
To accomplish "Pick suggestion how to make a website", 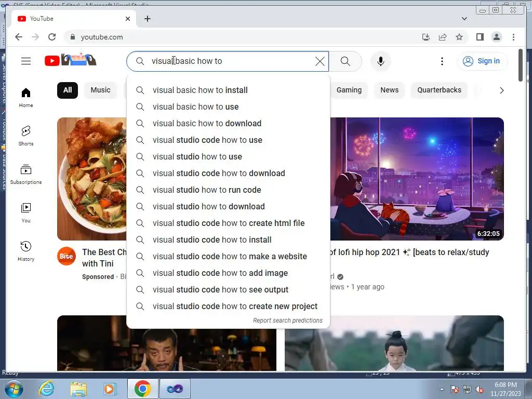I will [x=228, y=257].
